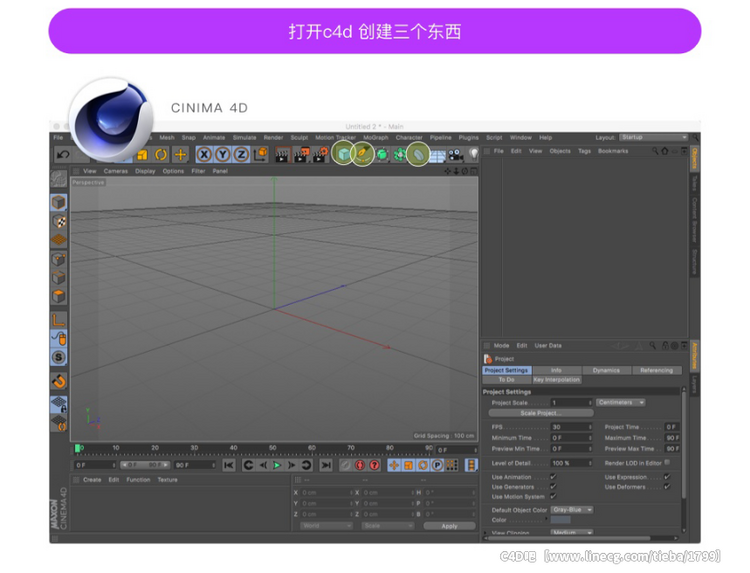
Task: Toggle Use Motion System checkbox
Action: point(553,496)
